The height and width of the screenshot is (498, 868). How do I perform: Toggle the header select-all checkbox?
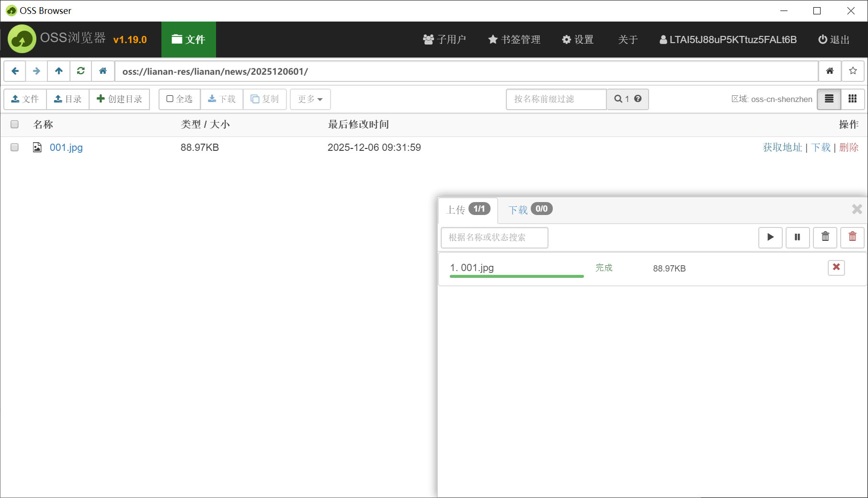click(14, 124)
